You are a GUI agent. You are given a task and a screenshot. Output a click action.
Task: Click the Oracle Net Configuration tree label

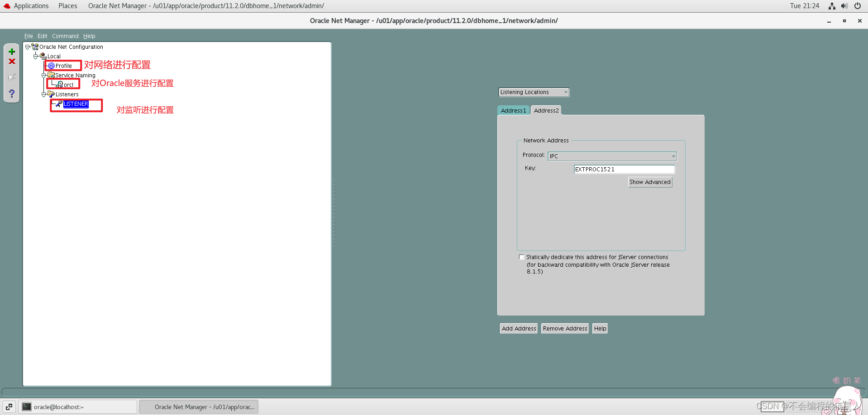(71, 47)
